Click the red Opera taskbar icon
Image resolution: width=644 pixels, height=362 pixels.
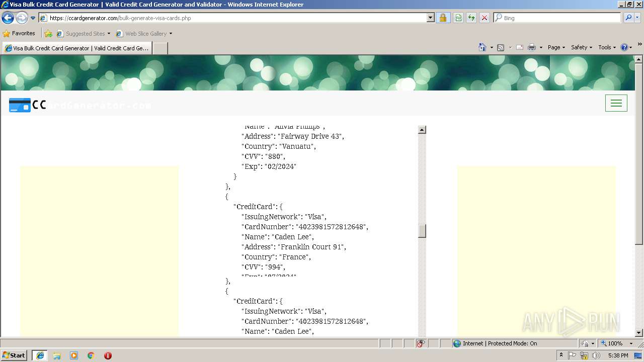(x=108, y=355)
